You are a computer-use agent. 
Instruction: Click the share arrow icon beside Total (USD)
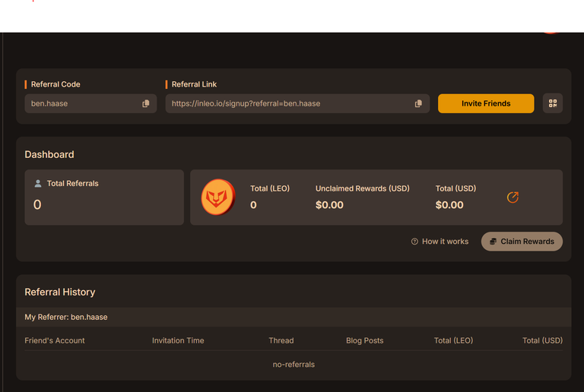click(x=513, y=197)
